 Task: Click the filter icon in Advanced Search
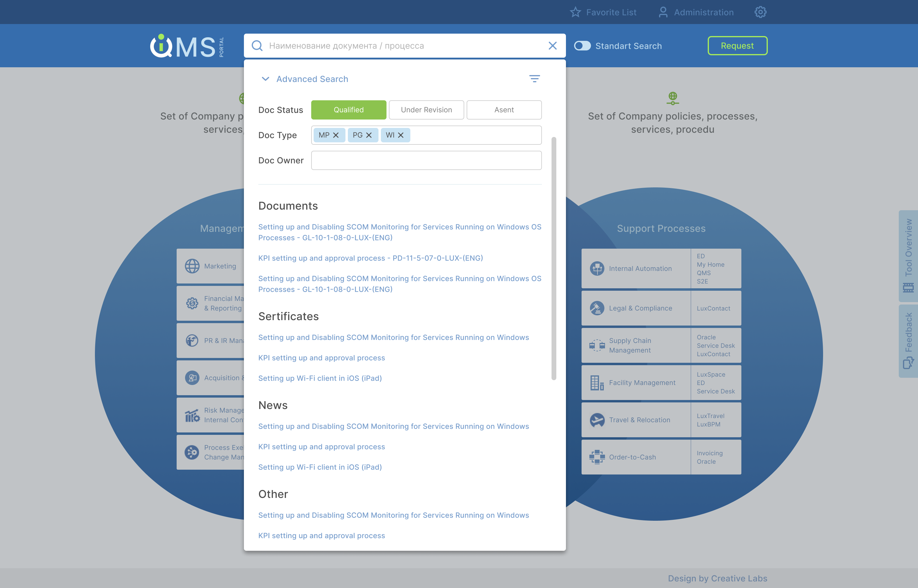pos(534,79)
